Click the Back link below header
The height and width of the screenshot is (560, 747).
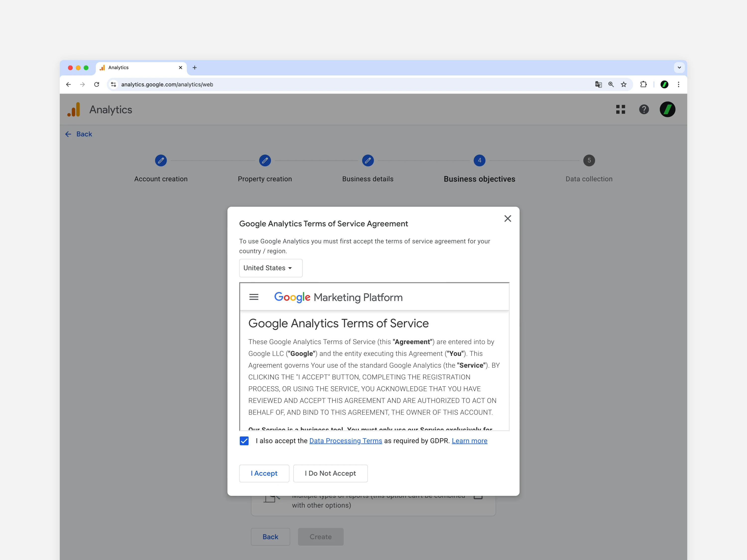[79, 134]
